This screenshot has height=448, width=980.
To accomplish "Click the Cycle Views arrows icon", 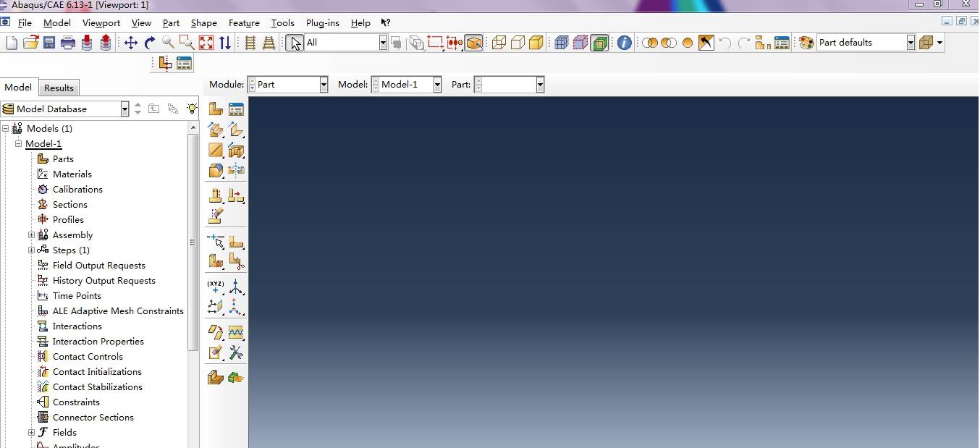I will [x=225, y=43].
